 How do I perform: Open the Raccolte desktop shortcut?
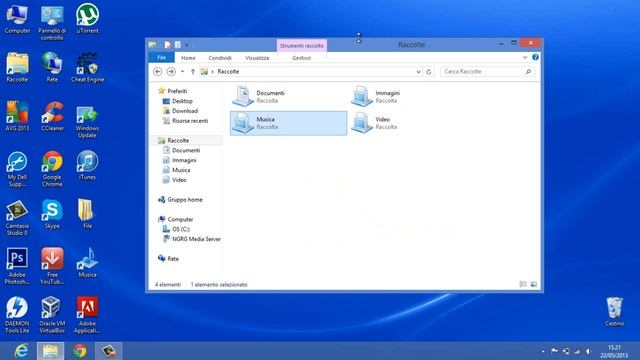coord(17,68)
